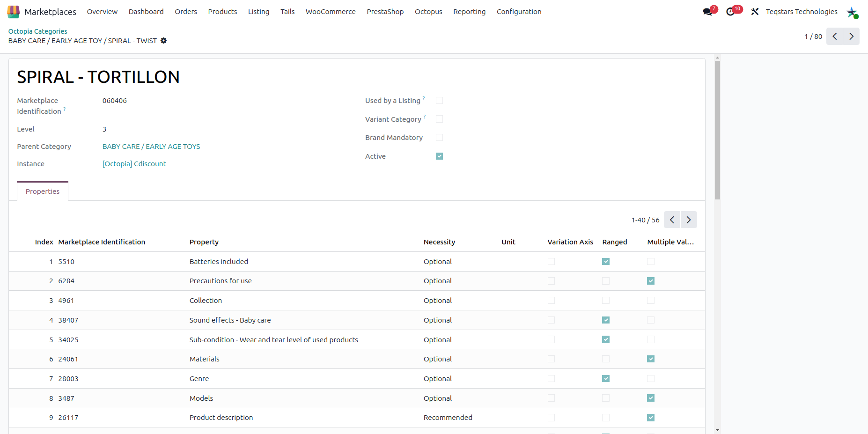Open the Products menu
868x434 pixels.
click(x=222, y=12)
